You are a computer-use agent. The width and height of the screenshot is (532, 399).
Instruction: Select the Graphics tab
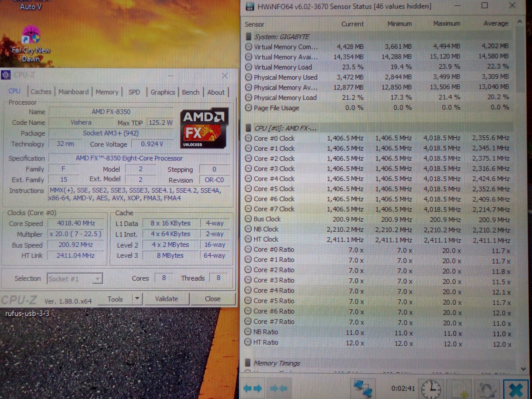[163, 92]
